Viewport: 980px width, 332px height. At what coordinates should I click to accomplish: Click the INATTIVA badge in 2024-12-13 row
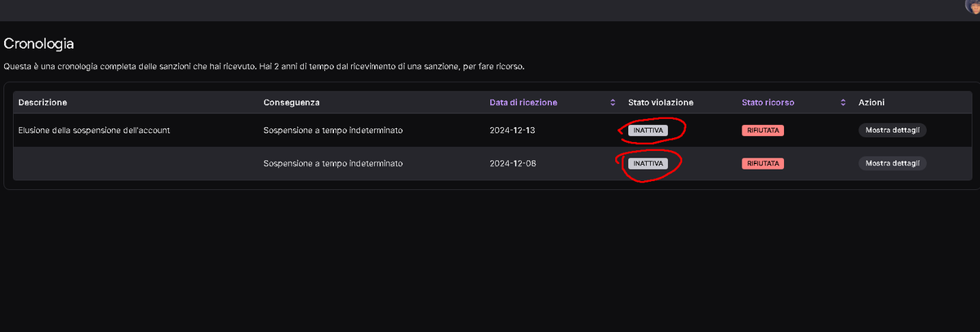point(648,130)
